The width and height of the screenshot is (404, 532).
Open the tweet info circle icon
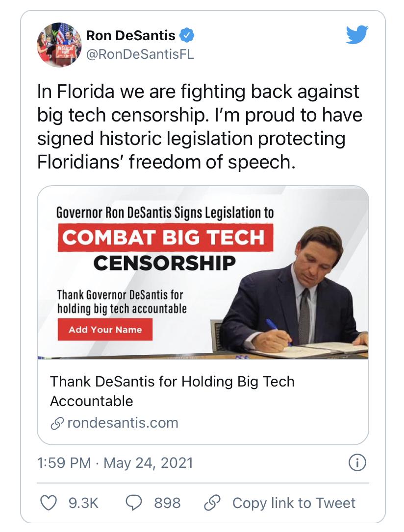pos(357,463)
